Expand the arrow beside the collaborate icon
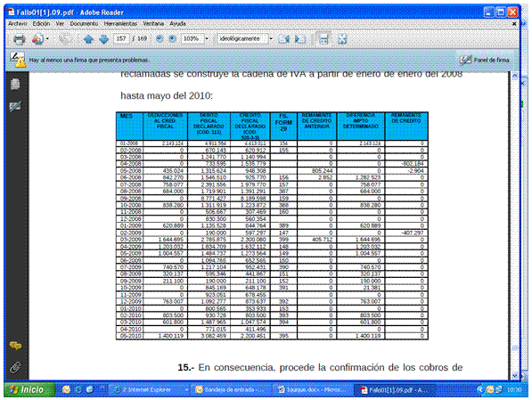The height and width of the screenshot is (400, 532). (47, 39)
